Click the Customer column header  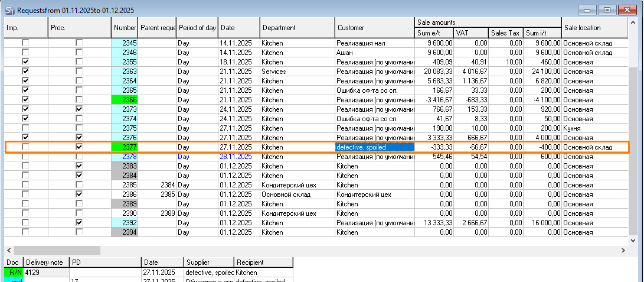[x=374, y=28]
